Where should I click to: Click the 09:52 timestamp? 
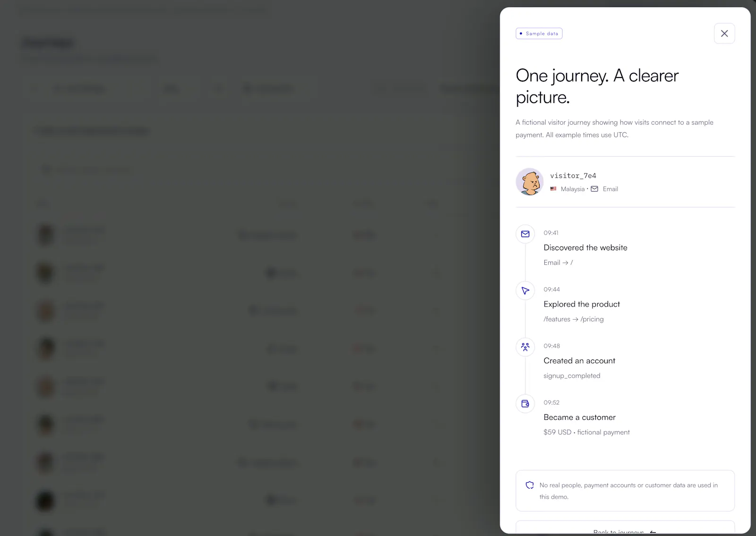pos(551,403)
